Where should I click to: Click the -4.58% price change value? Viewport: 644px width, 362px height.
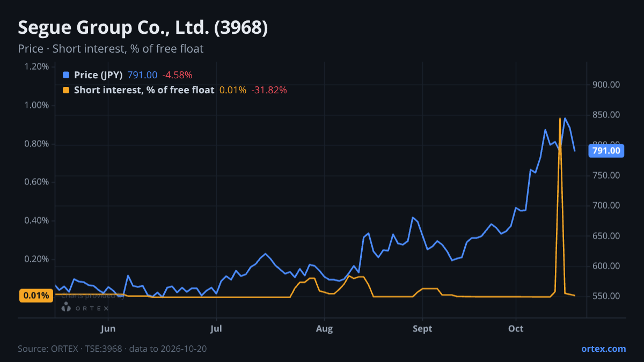click(x=177, y=75)
